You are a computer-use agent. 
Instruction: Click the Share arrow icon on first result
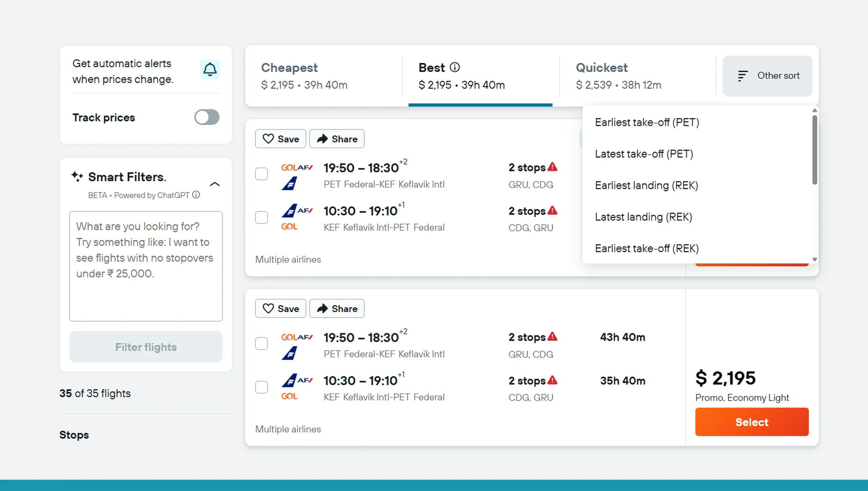323,139
